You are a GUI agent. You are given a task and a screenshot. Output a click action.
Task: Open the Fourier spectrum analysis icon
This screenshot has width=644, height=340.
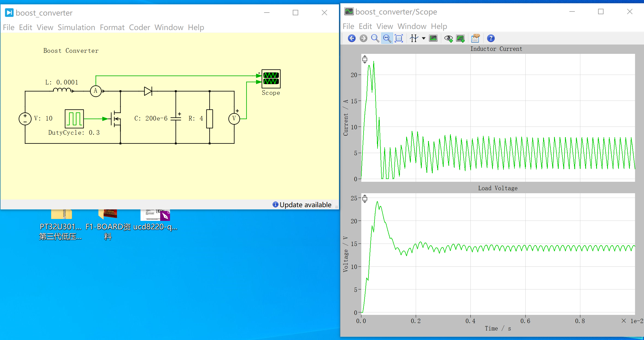pyautogui.click(x=433, y=38)
